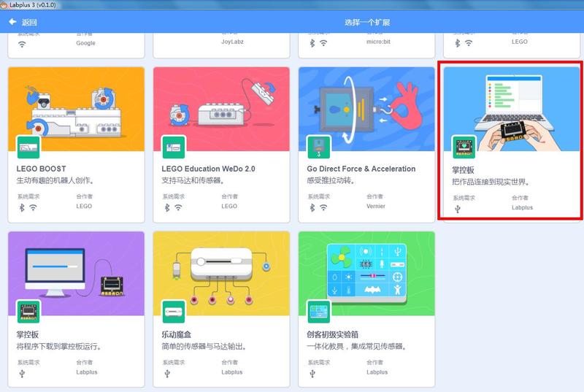Click USB icon on 把作品连接到现实世界 card
Image resolution: width=584 pixels, height=392 pixels.
458,210
